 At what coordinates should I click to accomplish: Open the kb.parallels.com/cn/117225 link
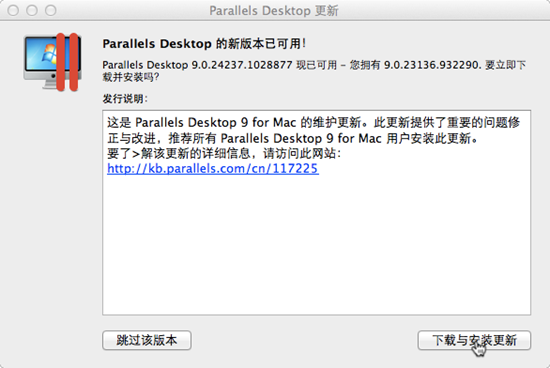[213, 168]
